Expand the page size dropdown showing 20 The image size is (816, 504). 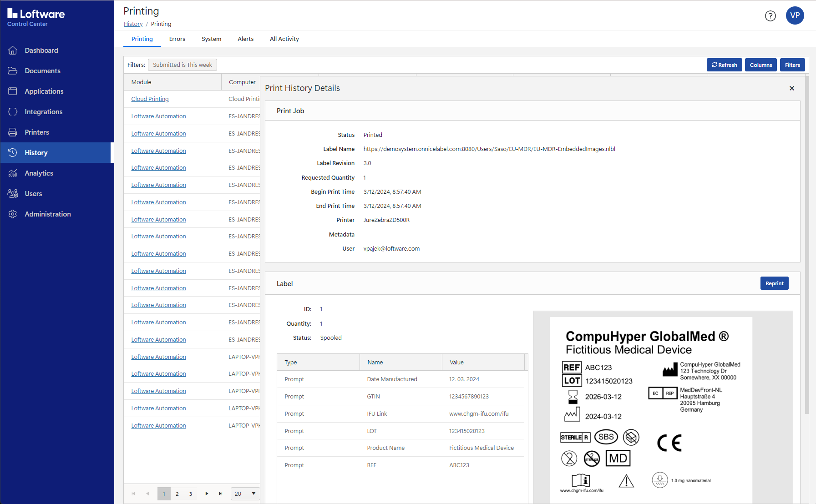point(245,494)
